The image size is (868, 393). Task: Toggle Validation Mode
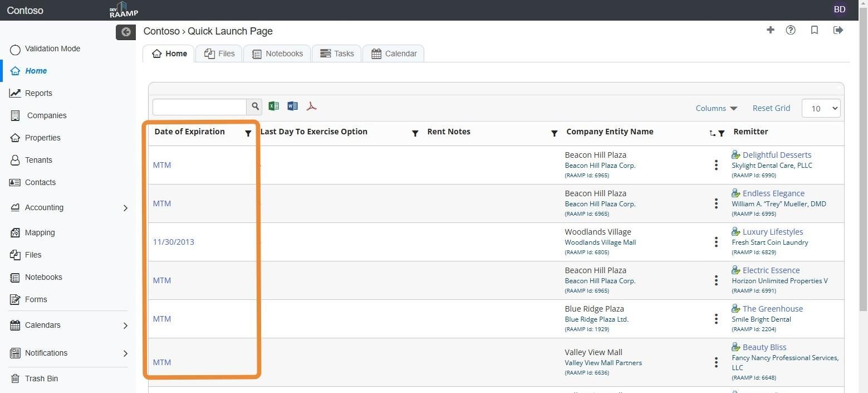15,50
